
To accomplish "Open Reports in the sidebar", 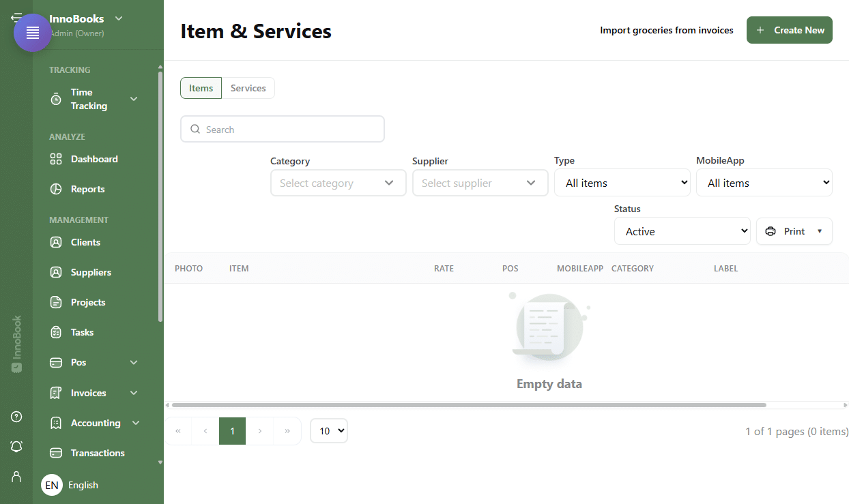I will tap(88, 189).
